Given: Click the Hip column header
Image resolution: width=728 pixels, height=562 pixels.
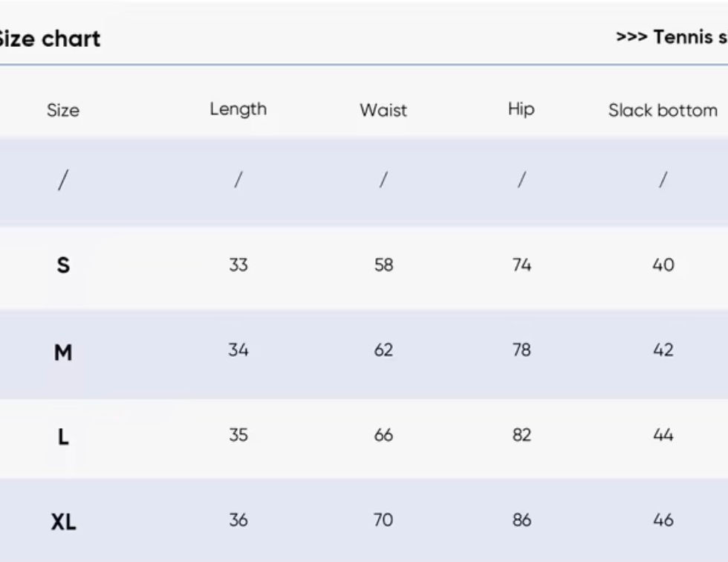Looking at the screenshot, I should point(521,109).
